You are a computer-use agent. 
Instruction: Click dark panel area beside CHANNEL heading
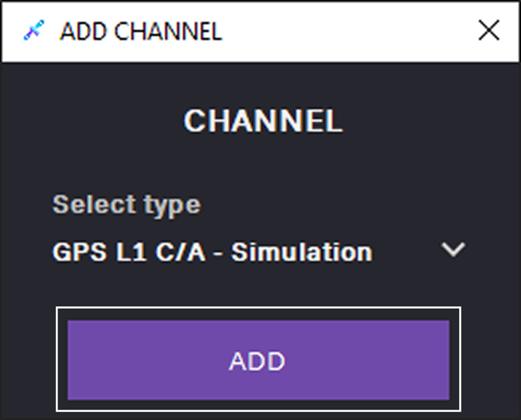point(428,122)
